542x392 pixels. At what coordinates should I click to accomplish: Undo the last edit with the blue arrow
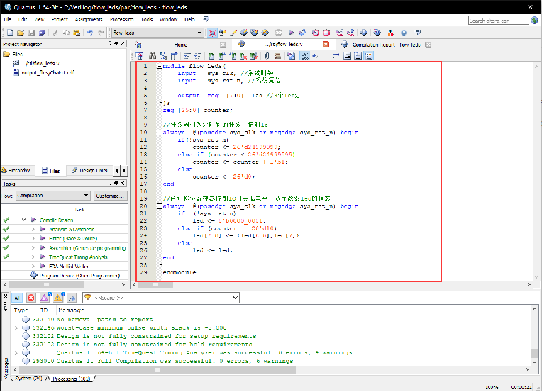[90, 33]
